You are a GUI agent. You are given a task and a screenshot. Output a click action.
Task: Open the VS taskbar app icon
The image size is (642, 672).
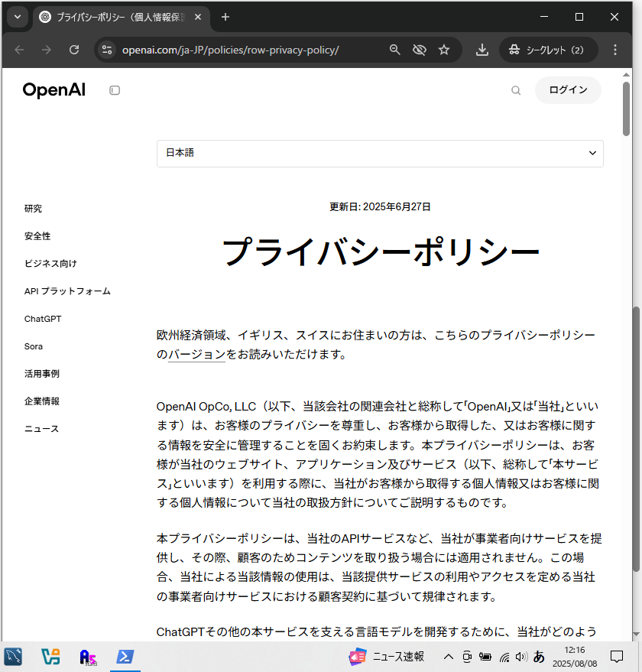(x=50, y=657)
